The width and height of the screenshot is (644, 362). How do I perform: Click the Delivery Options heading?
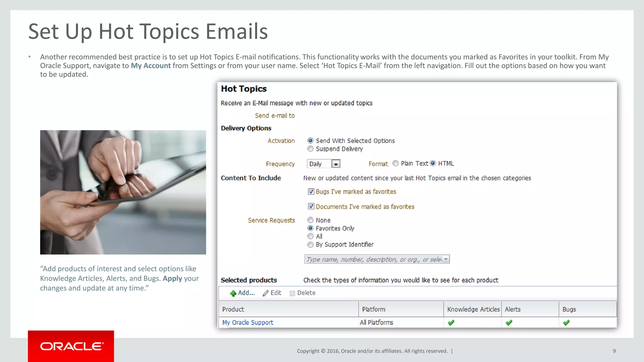coord(246,128)
